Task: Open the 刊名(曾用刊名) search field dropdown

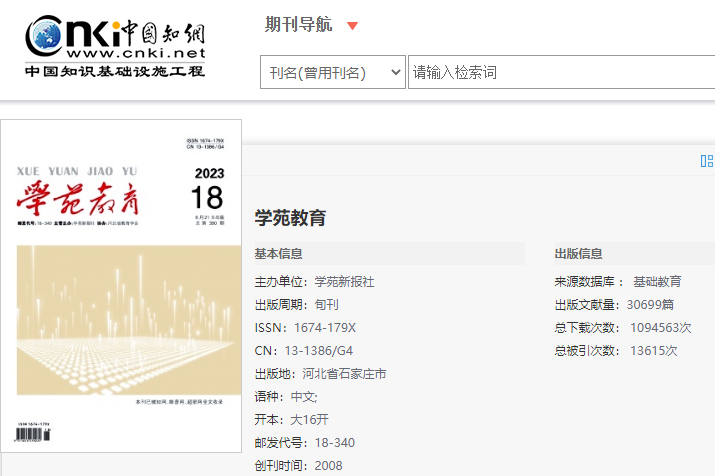Action: [332, 72]
